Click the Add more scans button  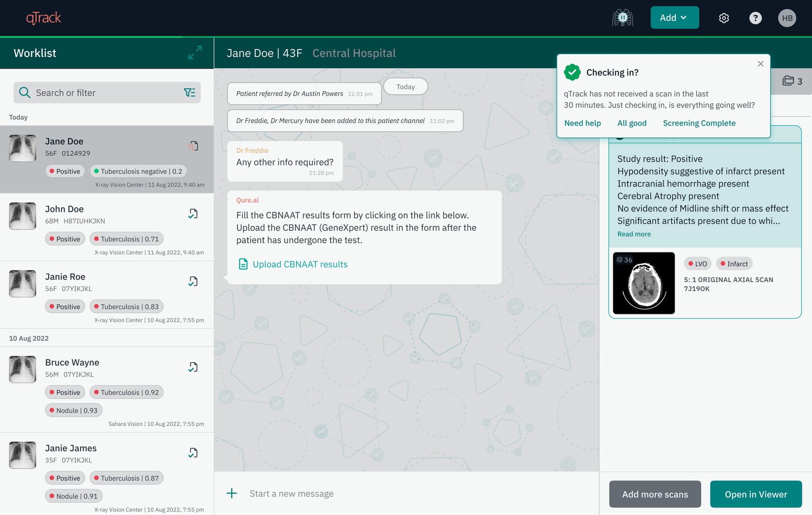655,494
